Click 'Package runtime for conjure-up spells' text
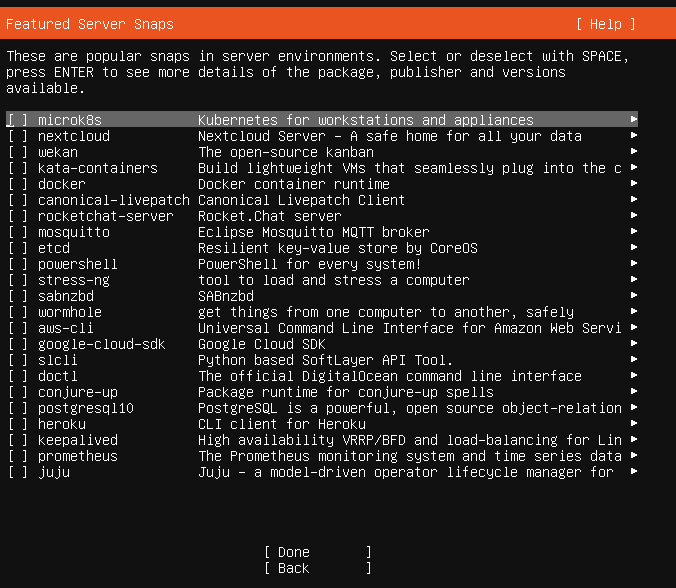676x588 pixels. click(x=346, y=392)
